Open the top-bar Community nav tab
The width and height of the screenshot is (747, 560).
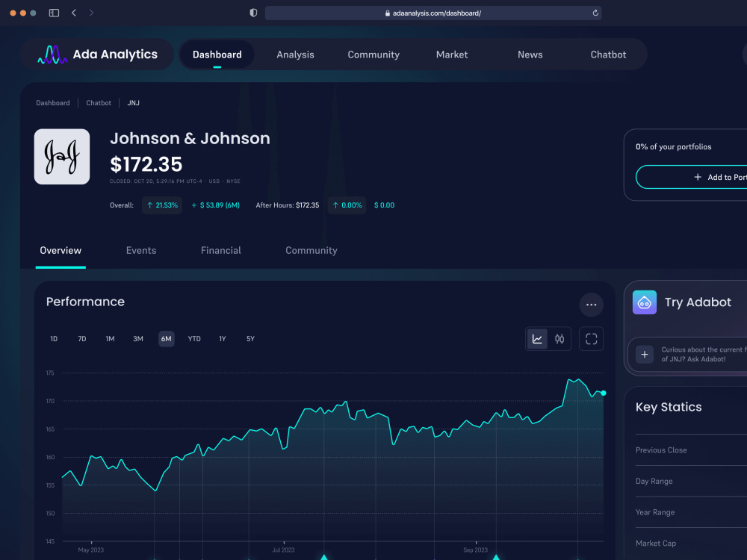[x=373, y=55]
